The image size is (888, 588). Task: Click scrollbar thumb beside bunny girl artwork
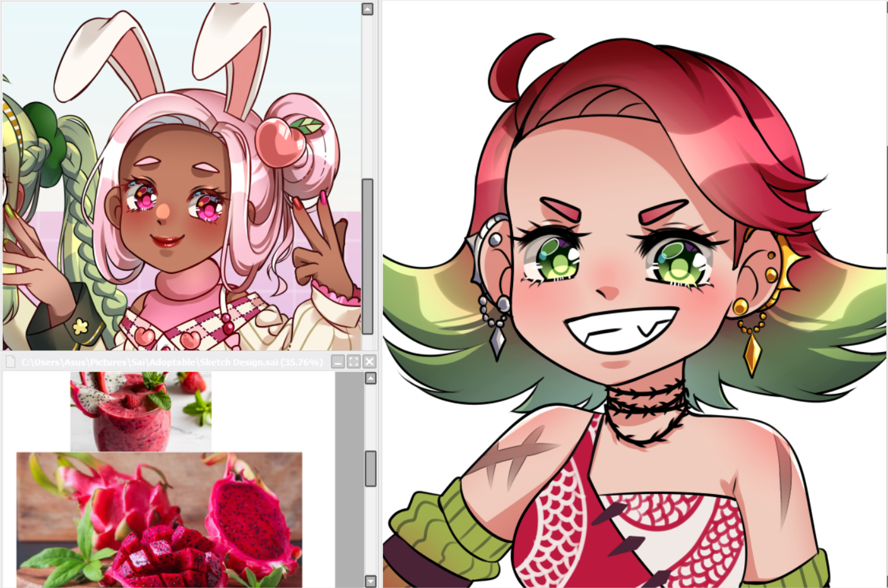point(367,256)
